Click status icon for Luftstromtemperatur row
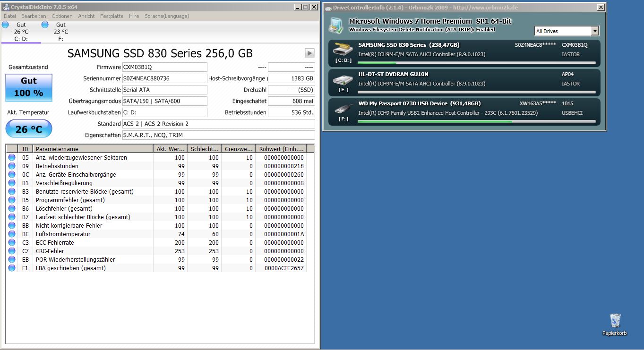The image size is (644, 350). [x=12, y=234]
